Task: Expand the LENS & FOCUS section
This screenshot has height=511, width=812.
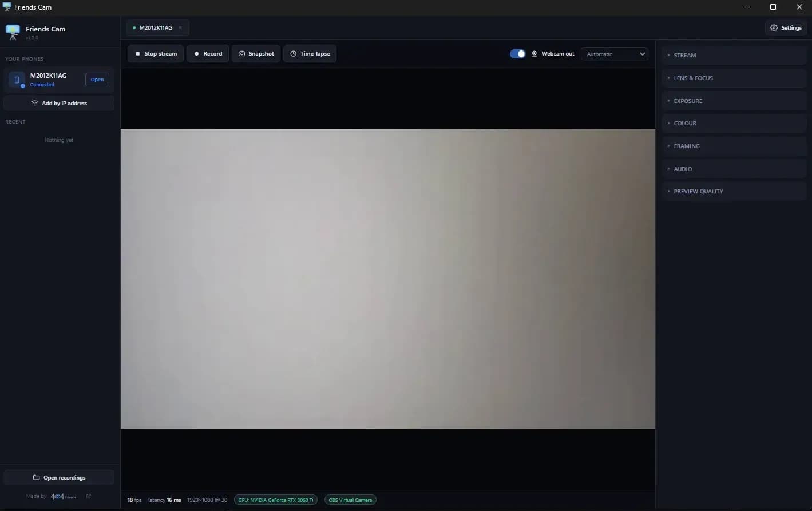Action: tap(734, 78)
